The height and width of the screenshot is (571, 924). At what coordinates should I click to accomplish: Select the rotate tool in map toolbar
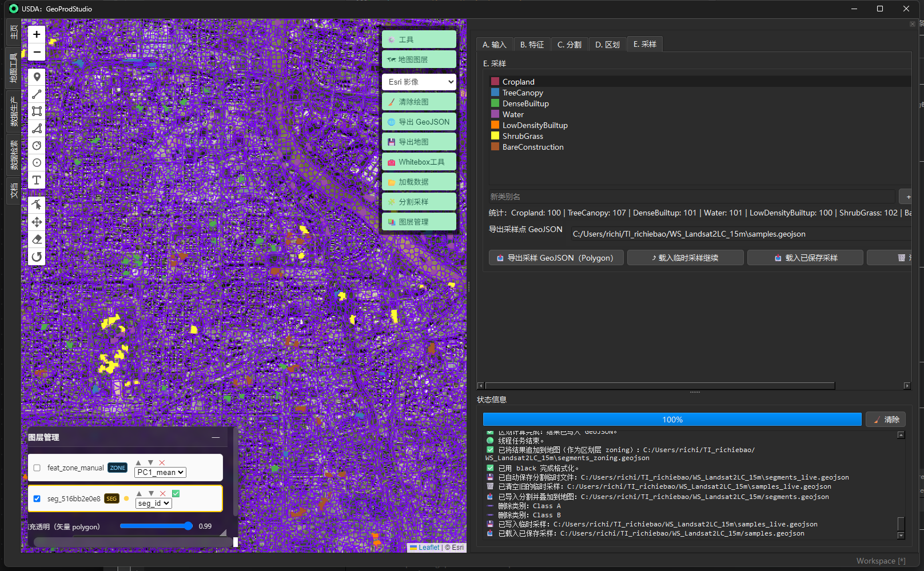click(37, 257)
